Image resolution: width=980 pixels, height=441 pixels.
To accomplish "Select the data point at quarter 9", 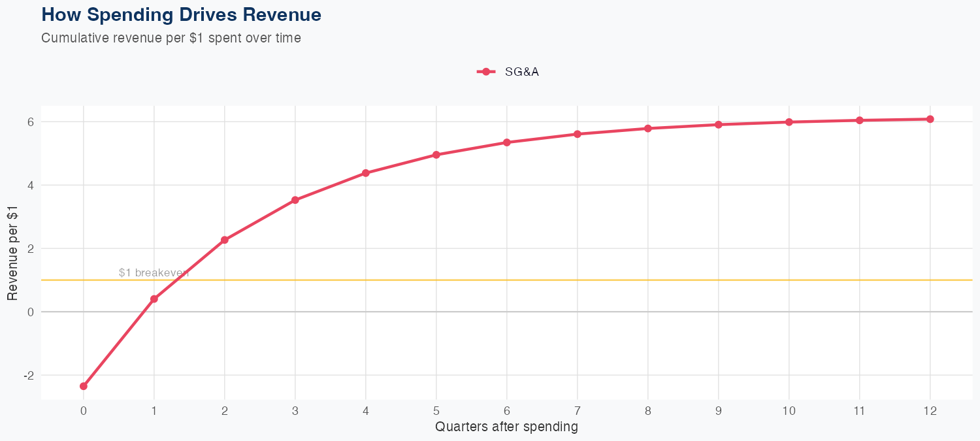I will point(719,124).
